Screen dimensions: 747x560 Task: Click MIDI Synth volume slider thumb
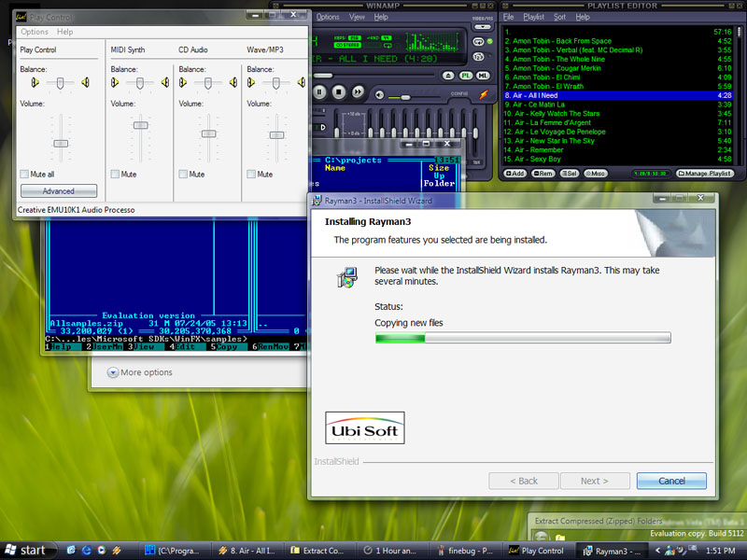pyautogui.click(x=141, y=125)
